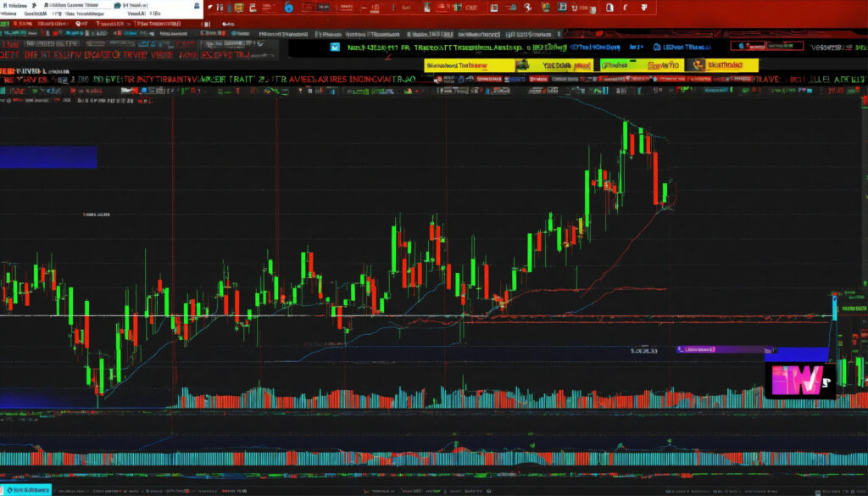Click the cyan vertical marker at the chart's right
868x496 pixels.
coord(835,307)
